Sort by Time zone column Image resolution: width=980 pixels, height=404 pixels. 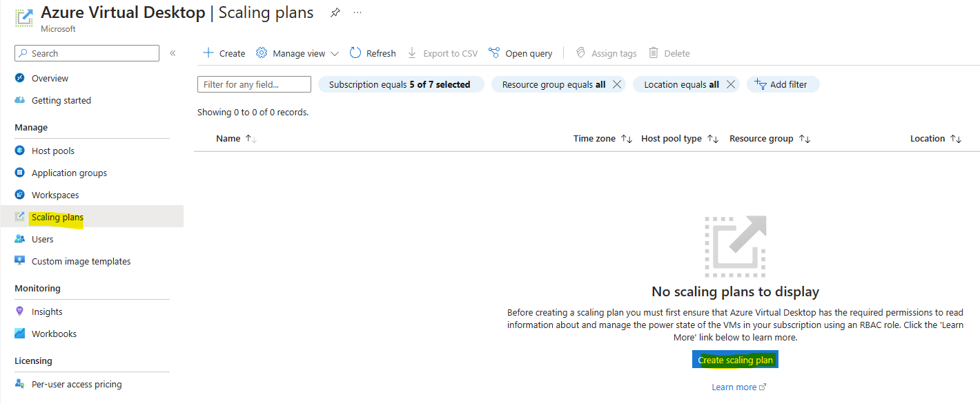(602, 139)
